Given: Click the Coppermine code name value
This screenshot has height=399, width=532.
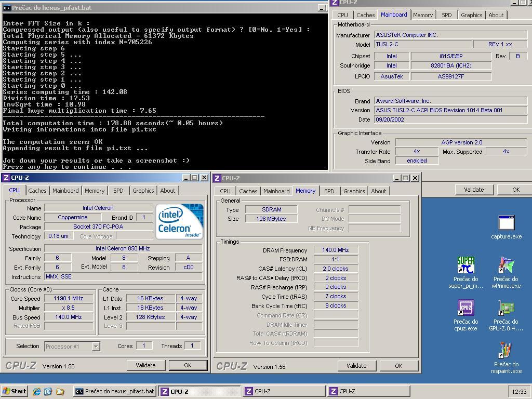Looking at the screenshot, I should point(73,218).
